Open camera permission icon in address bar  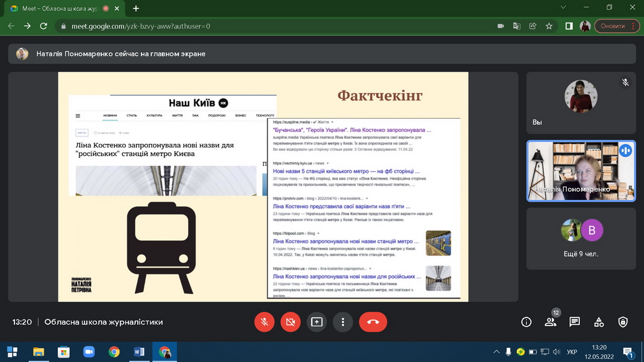[x=501, y=26]
